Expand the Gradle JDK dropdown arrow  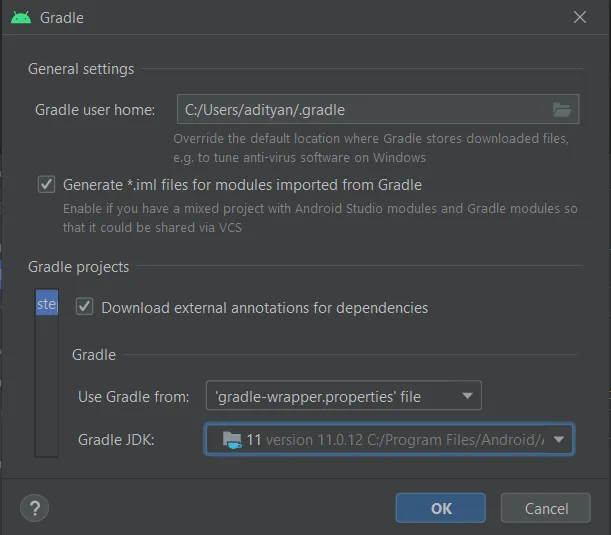558,440
